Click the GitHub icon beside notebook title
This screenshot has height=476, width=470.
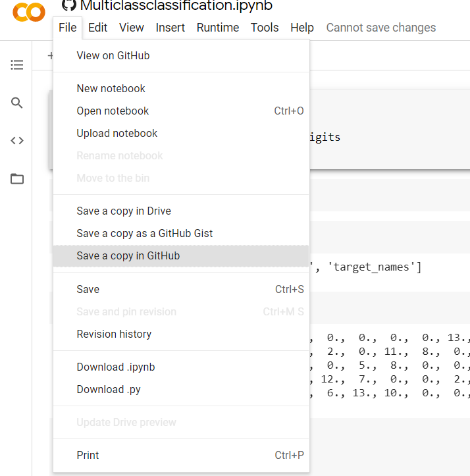[68, 5]
